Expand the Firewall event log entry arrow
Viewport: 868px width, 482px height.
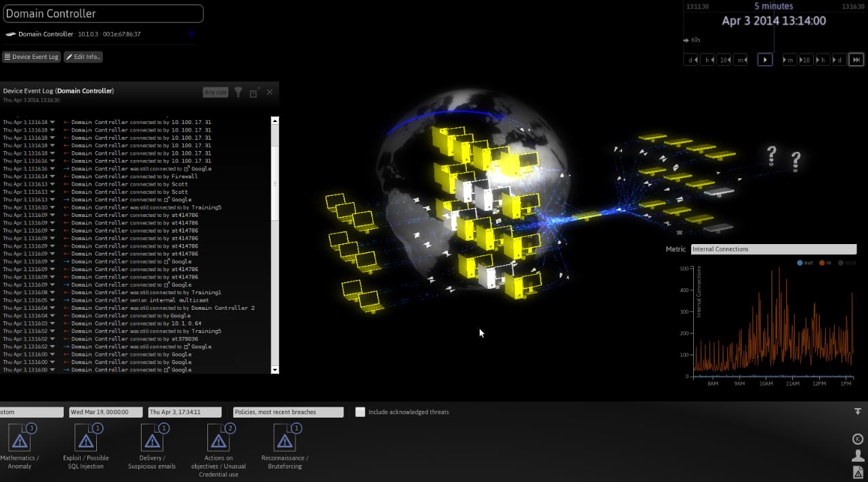[x=53, y=176]
